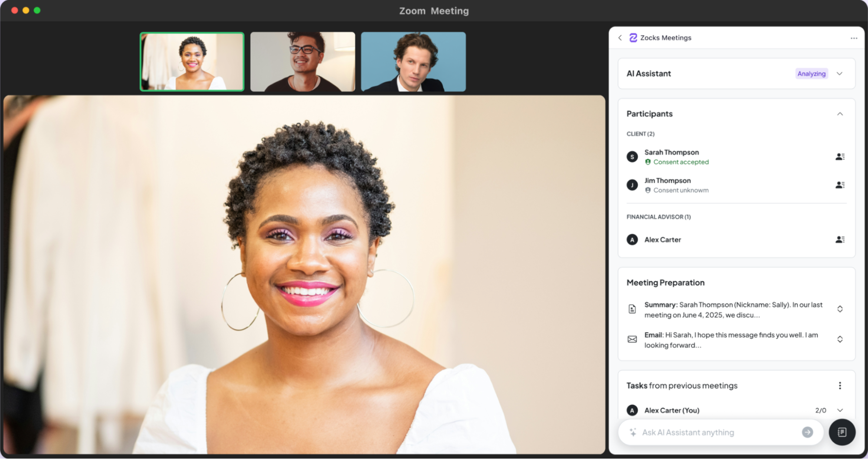
Task: Open the Tasks from previous meetings options menu
Action: [840, 386]
